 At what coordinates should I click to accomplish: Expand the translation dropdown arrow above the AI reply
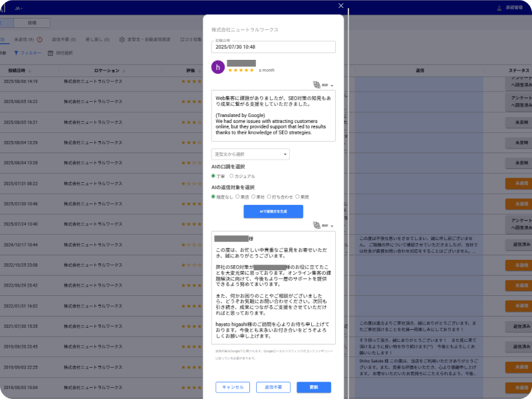pyautogui.click(x=331, y=227)
